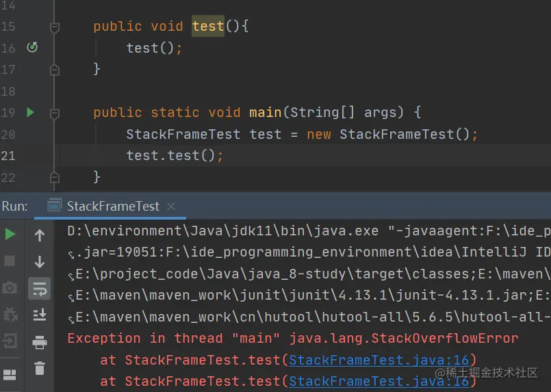Select the StackFrameTest run tab

coord(110,206)
